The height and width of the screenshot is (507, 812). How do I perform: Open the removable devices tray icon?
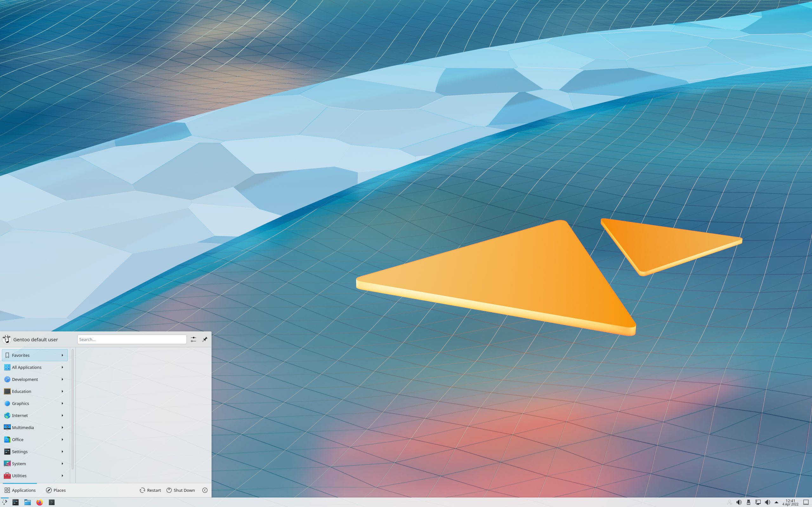tap(749, 502)
